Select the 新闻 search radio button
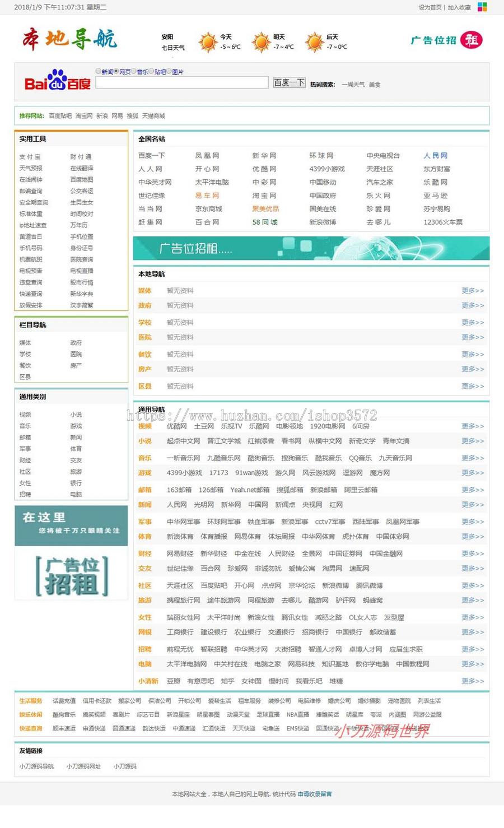 point(99,71)
